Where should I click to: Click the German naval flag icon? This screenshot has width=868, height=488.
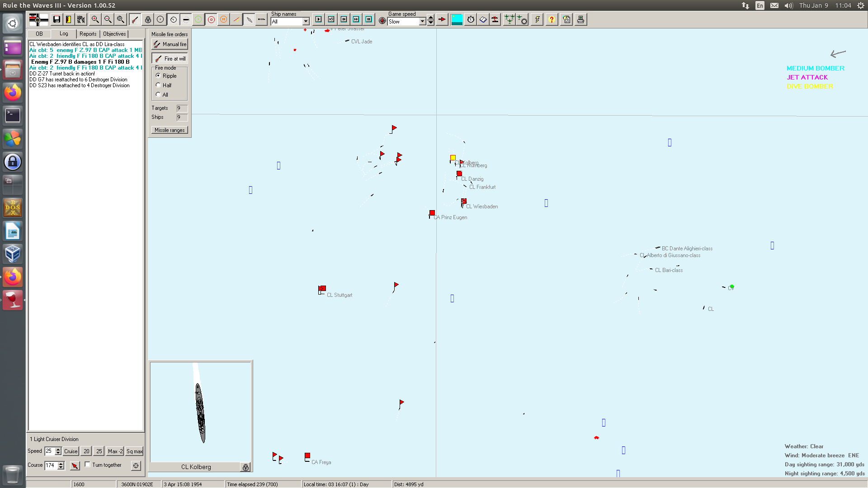click(38, 19)
